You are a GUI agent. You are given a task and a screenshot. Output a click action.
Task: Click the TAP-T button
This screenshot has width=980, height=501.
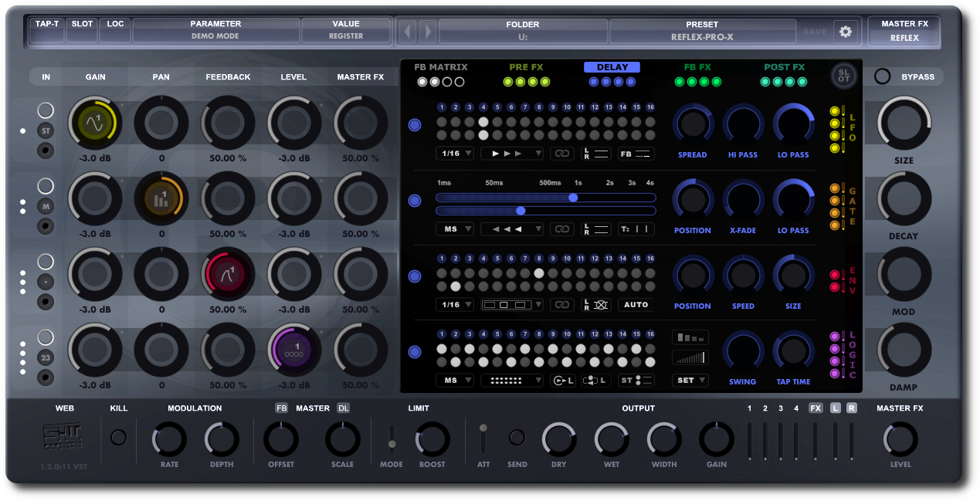pyautogui.click(x=47, y=30)
